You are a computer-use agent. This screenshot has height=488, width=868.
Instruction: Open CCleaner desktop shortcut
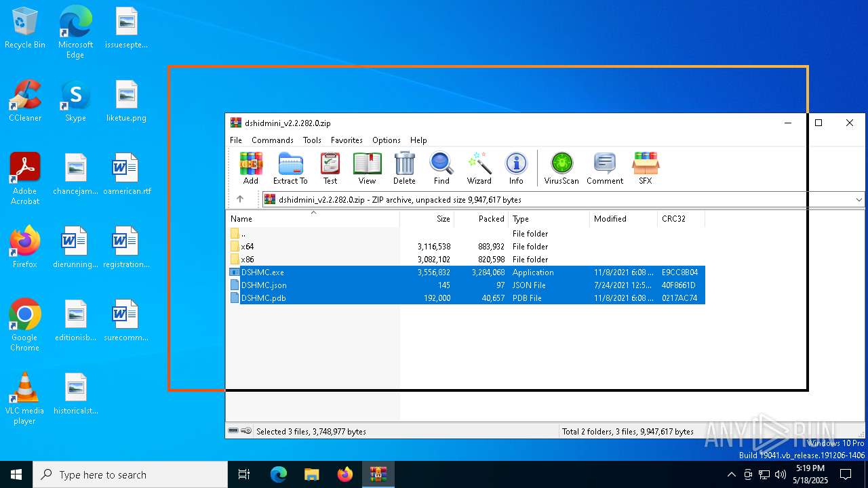(25, 101)
